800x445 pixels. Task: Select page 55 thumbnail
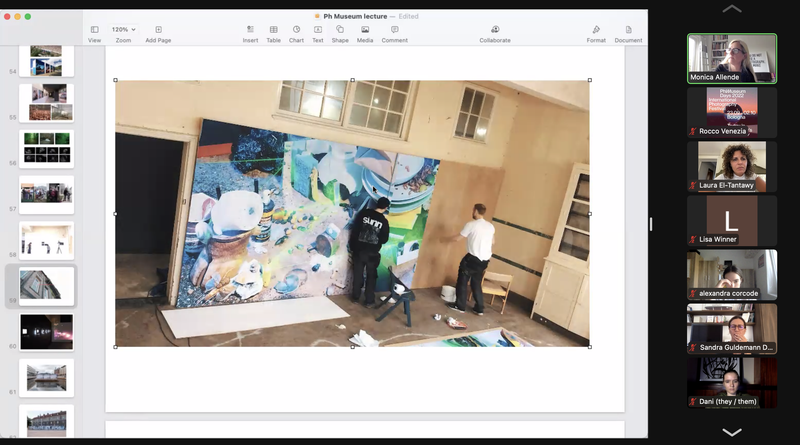click(46, 103)
